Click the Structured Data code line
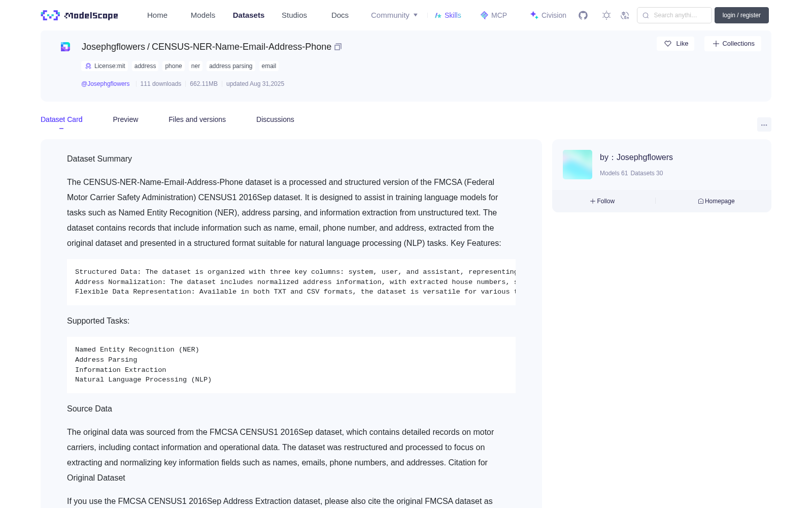The width and height of the screenshot is (812, 508). tap(295, 272)
